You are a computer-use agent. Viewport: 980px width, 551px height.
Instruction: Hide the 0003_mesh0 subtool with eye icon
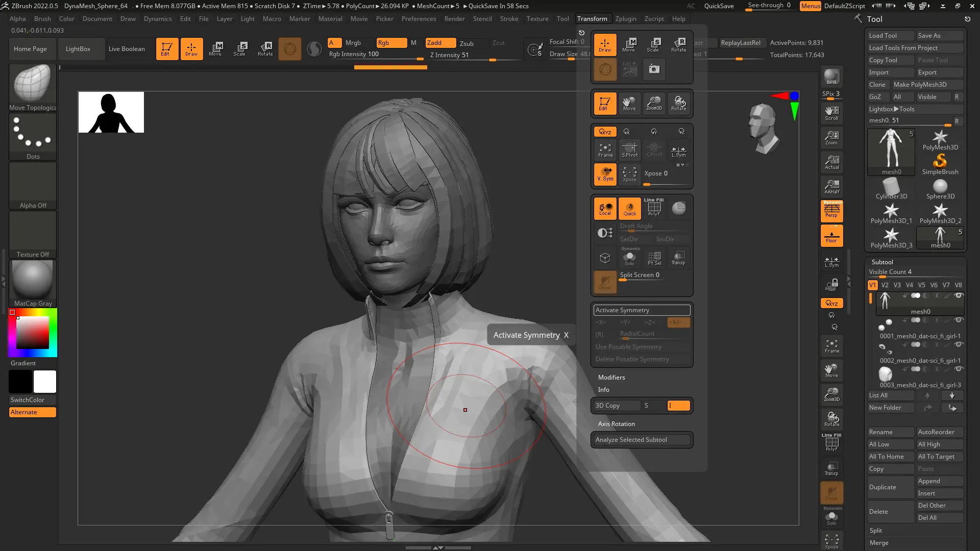click(959, 369)
